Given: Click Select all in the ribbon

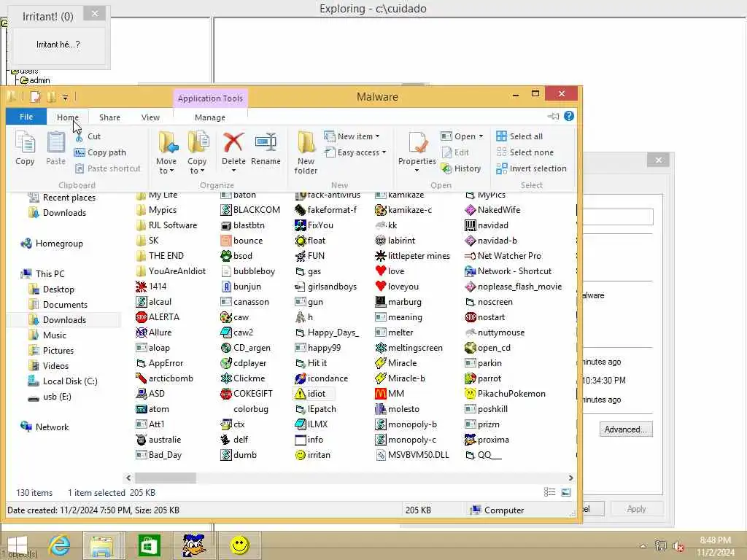Looking at the screenshot, I should click(x=519, y=136).
